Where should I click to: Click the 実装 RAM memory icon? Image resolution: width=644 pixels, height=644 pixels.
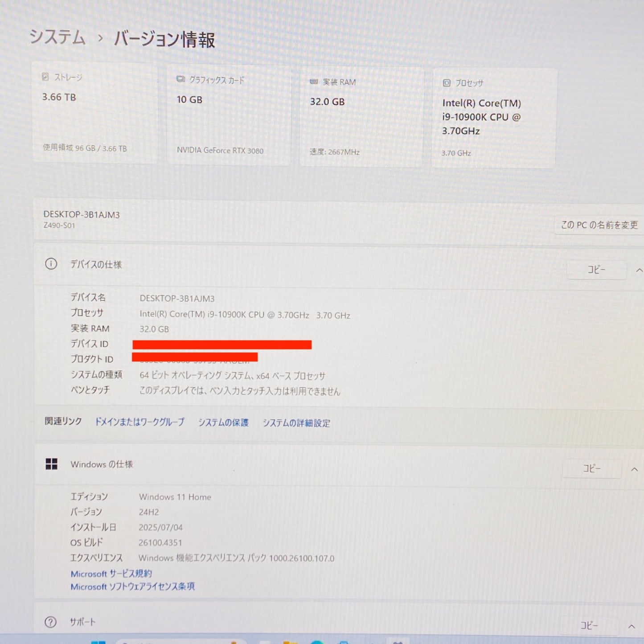point(313,82)
